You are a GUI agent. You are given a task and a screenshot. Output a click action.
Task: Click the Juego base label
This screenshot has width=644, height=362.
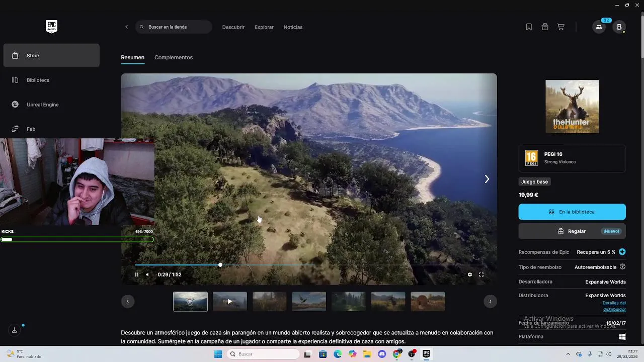click(x=534, y=182)
